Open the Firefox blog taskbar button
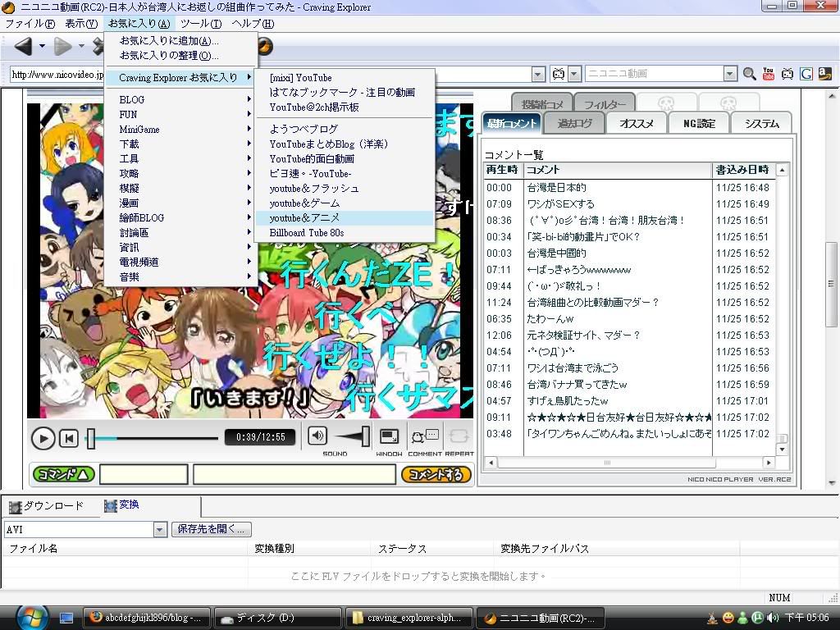The width and height of the screenshot is (840, 630). click(147, 618)
